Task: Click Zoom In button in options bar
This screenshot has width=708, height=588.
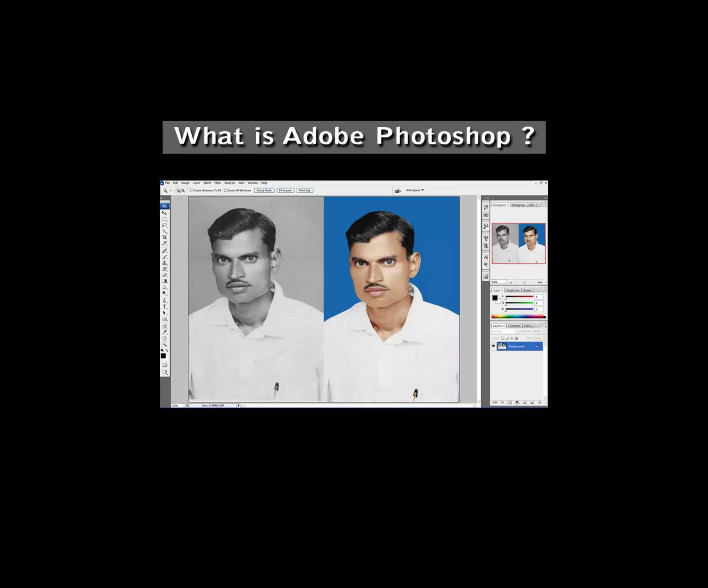Action: pyautogui.click(x=178, y=190)
